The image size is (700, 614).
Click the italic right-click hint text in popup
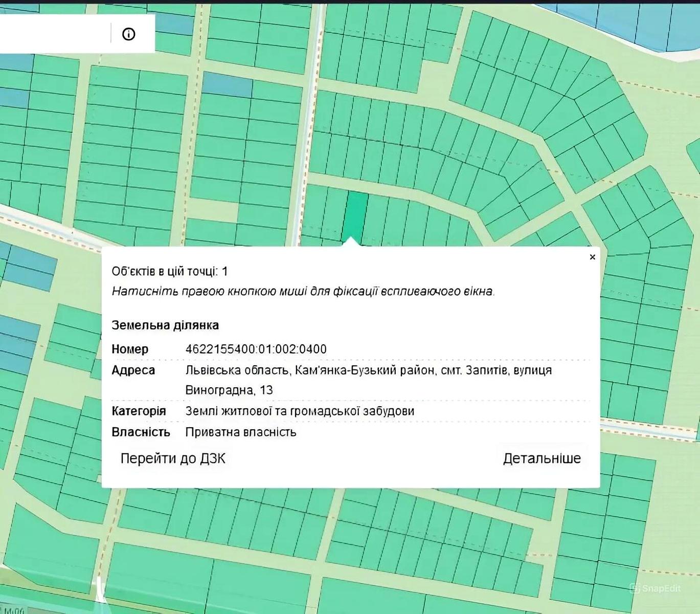pos(303,291)
